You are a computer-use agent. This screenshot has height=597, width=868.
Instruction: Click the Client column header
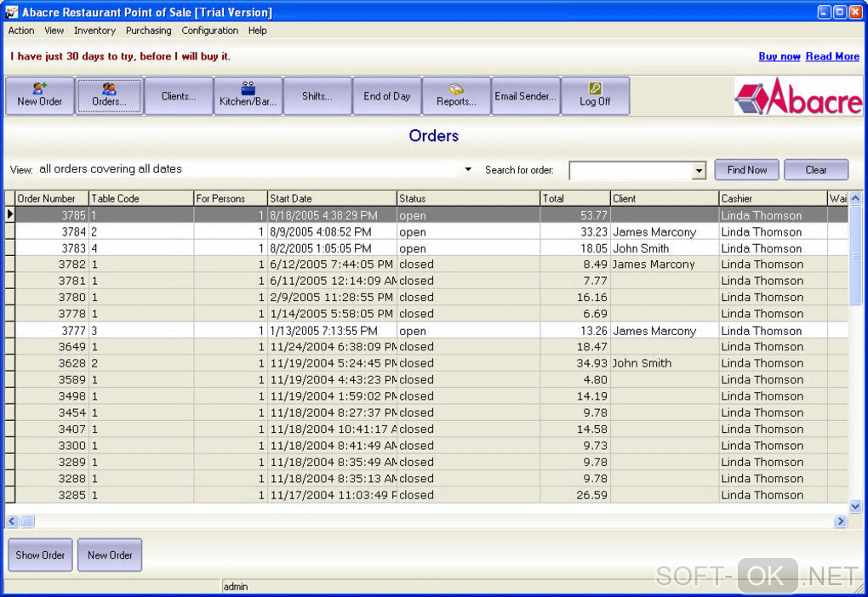point(665,198)
